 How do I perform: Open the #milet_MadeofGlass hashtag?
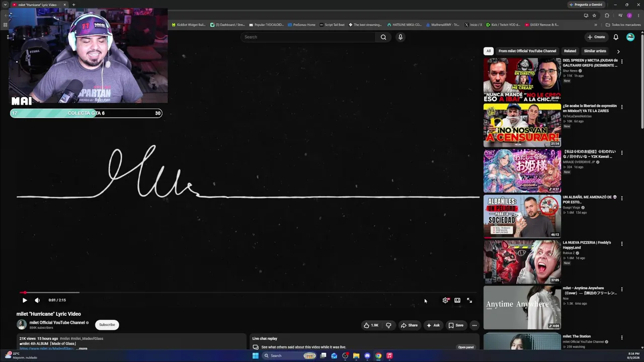(x=87, y=338)
